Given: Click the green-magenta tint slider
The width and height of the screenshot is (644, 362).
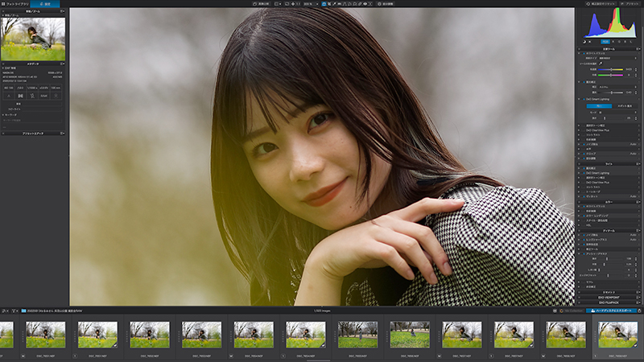Looking at the screenshot, I should [611, 75].
